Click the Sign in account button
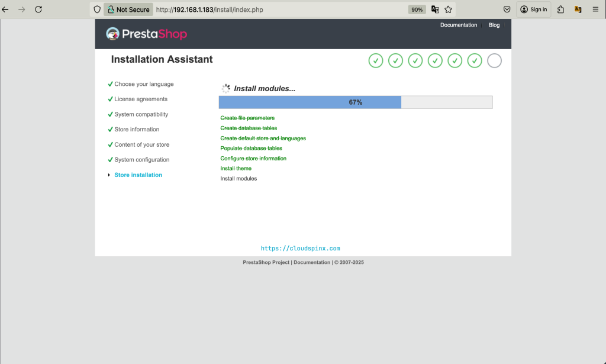This screenshot has height=364, width=606. coord(533,9)
